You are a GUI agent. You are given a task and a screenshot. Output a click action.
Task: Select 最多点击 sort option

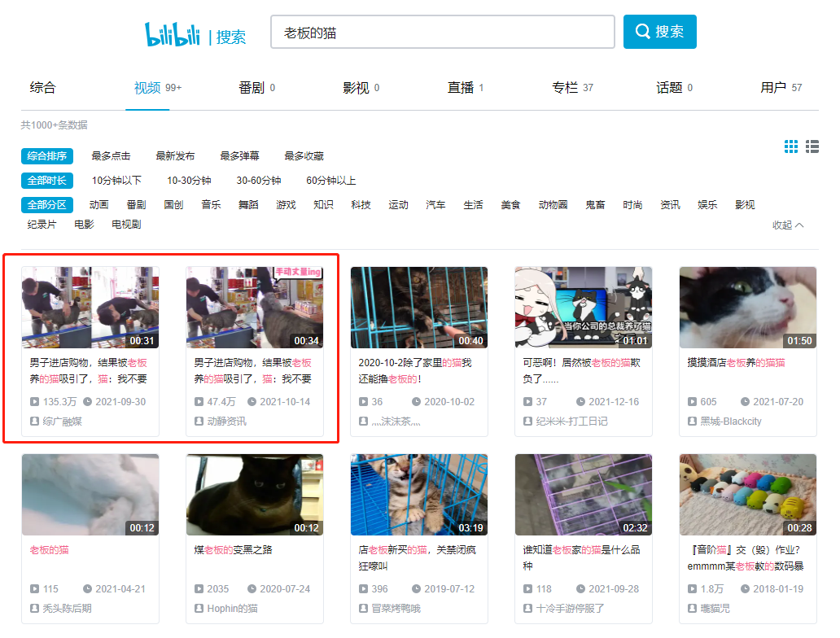pyautogui.click(x=111, y=156)
